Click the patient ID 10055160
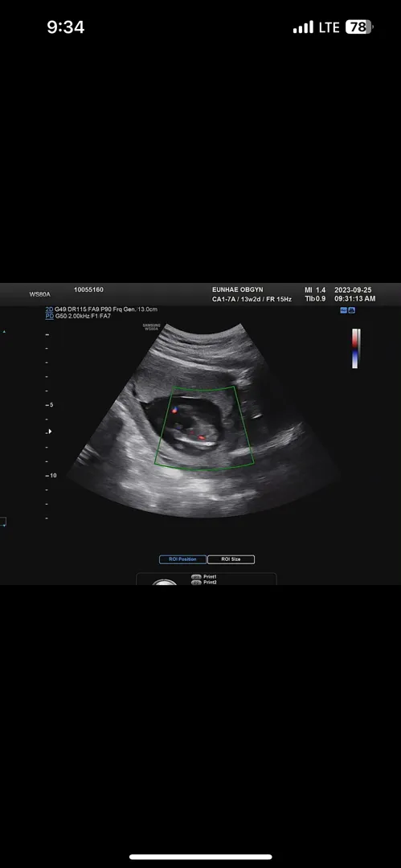This screenshot has height=868, width=401. point(88,289)
